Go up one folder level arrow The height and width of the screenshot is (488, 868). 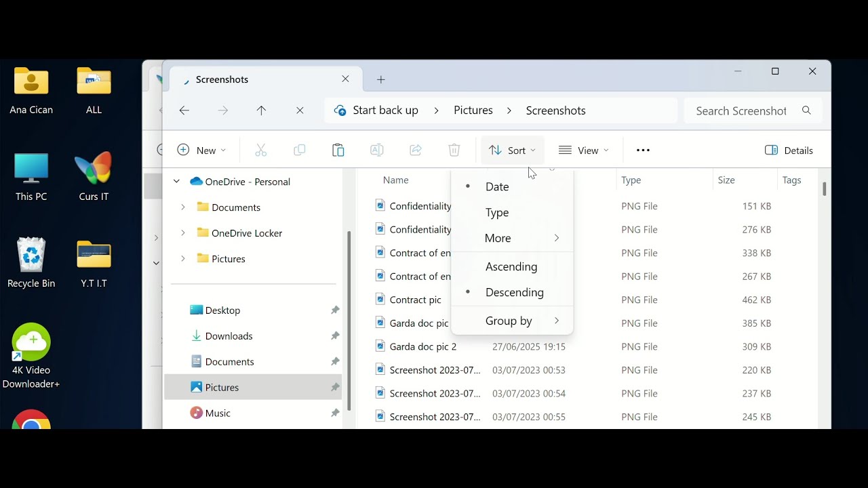pyautogui.click(x=262, y=110)
